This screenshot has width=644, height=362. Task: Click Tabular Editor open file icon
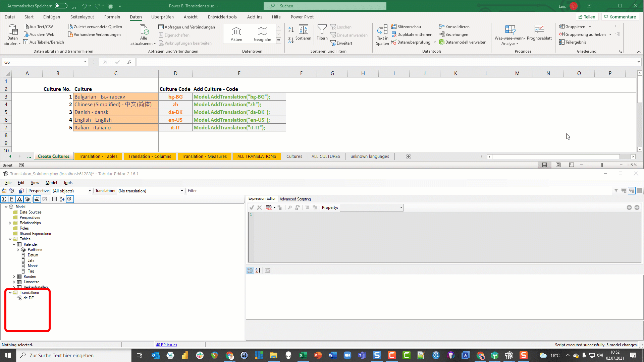pos(4,191)
